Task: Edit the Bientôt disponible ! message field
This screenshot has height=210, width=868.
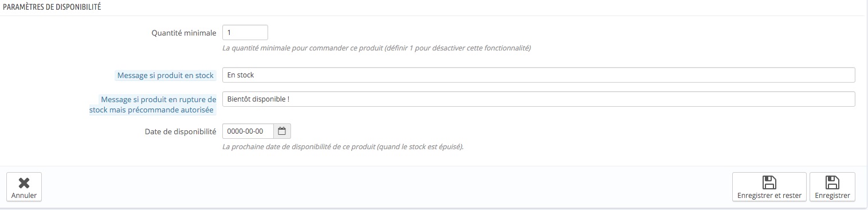Action: point(538,99)
